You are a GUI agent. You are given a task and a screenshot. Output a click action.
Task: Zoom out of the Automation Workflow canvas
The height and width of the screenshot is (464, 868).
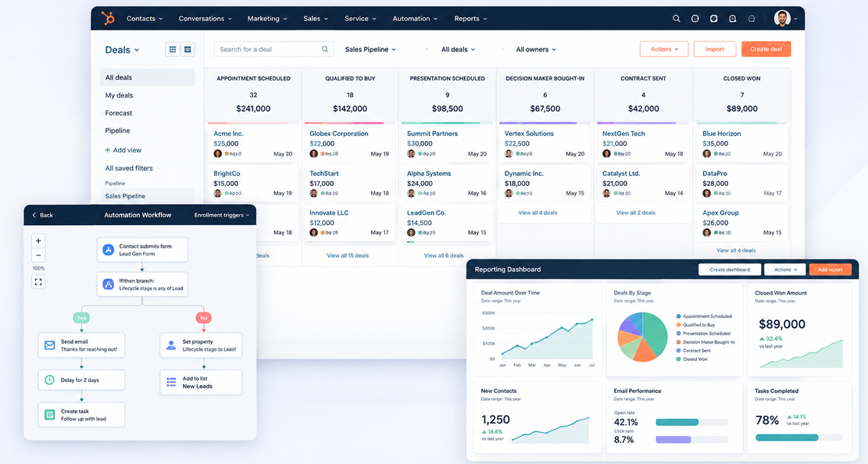coord(38,255)
